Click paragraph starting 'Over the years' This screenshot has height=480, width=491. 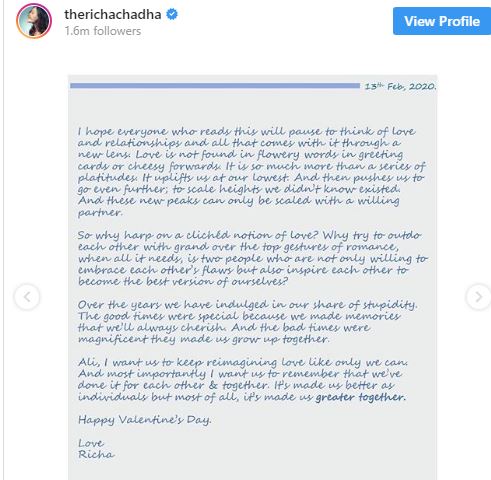tap(247, 322)
